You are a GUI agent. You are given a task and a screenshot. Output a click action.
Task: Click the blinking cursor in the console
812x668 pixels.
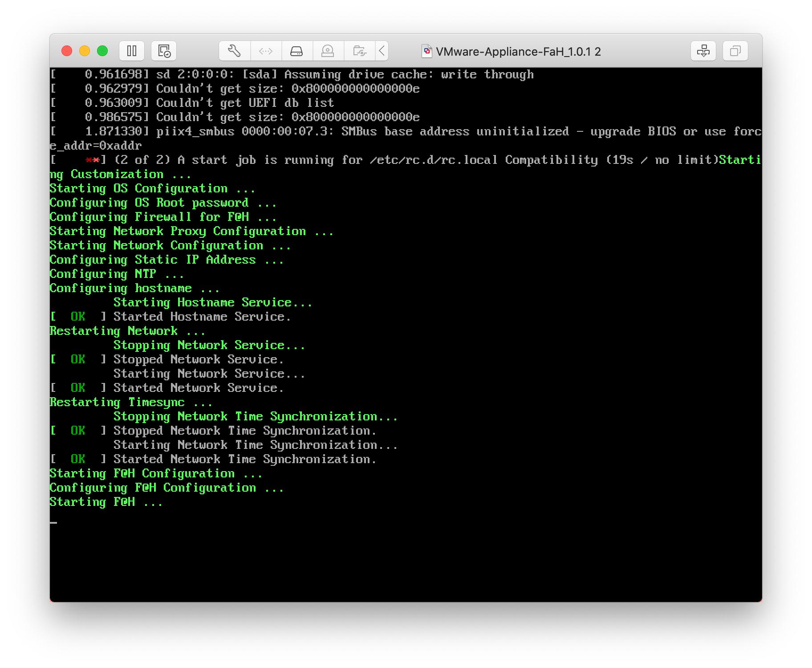[53, 522]
